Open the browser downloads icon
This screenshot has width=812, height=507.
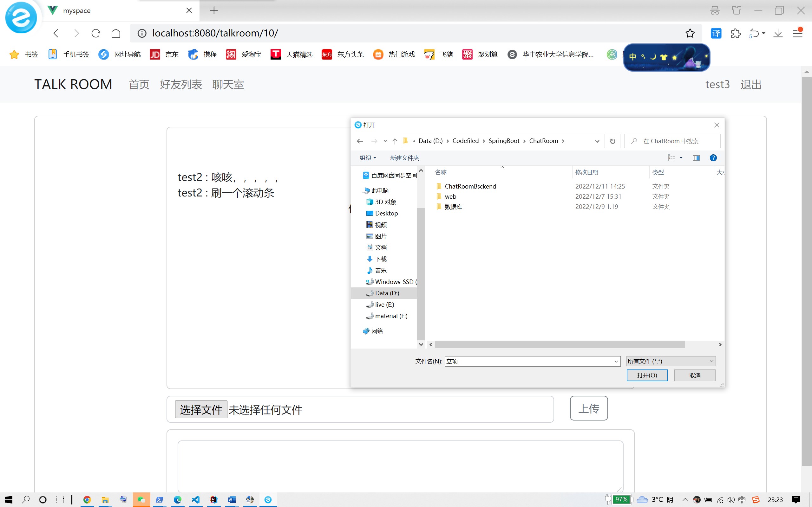pyautogui.click(x=778, y=33)
